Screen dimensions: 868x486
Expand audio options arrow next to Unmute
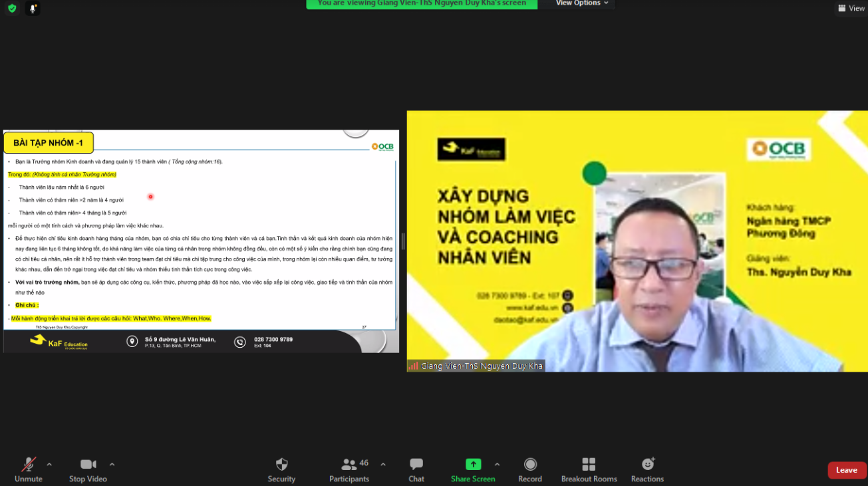[49, 464]
